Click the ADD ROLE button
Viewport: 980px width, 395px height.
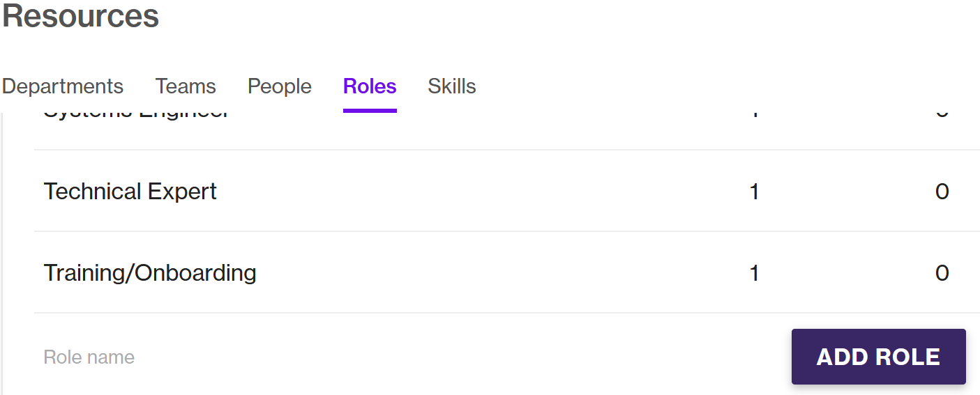[879, 357]
